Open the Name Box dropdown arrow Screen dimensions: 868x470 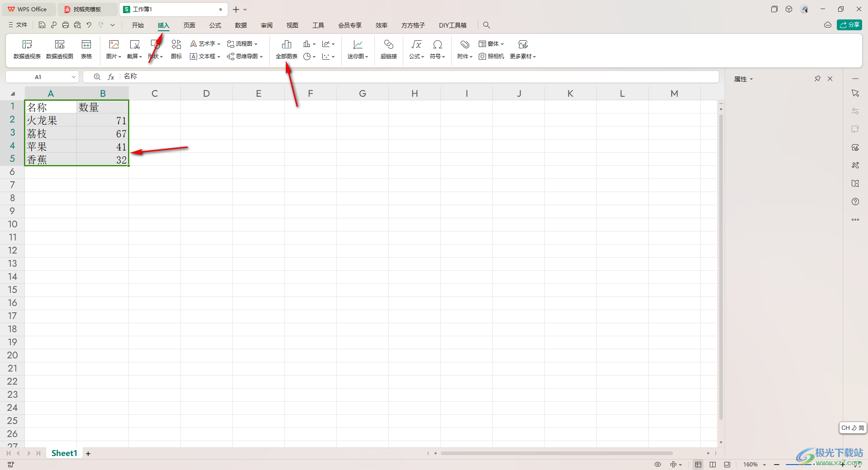tap(74, 77)
